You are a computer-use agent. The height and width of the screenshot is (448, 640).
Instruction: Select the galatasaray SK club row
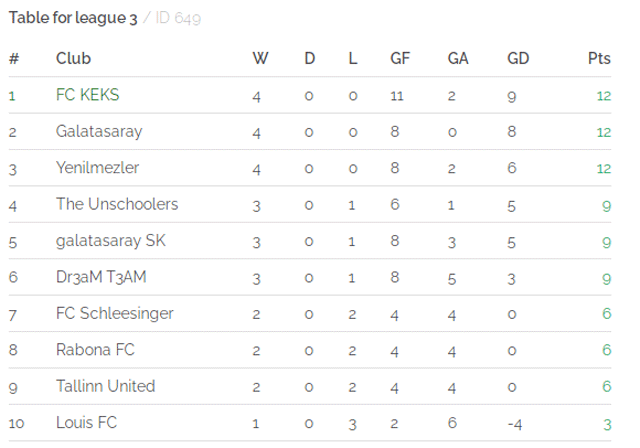(x=310, y=241)
